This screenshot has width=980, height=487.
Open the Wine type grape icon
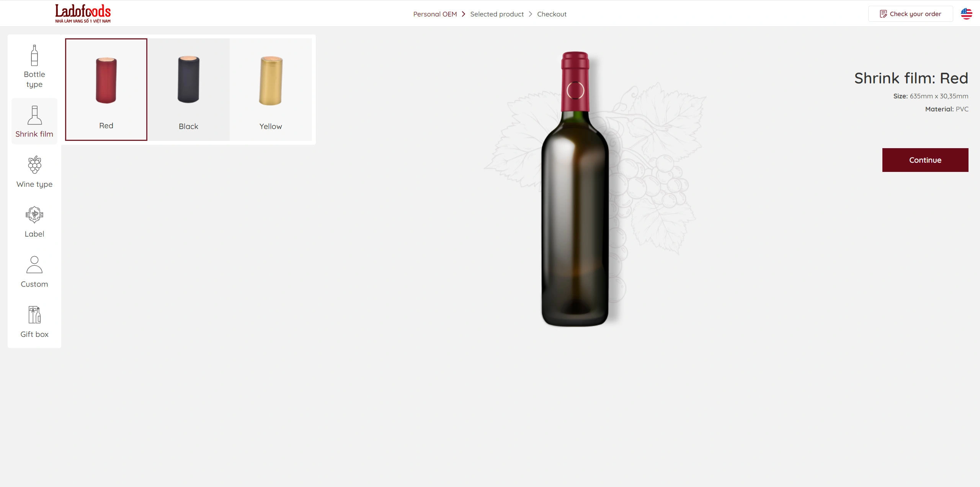pyautogui.click(x=34, y=165)
